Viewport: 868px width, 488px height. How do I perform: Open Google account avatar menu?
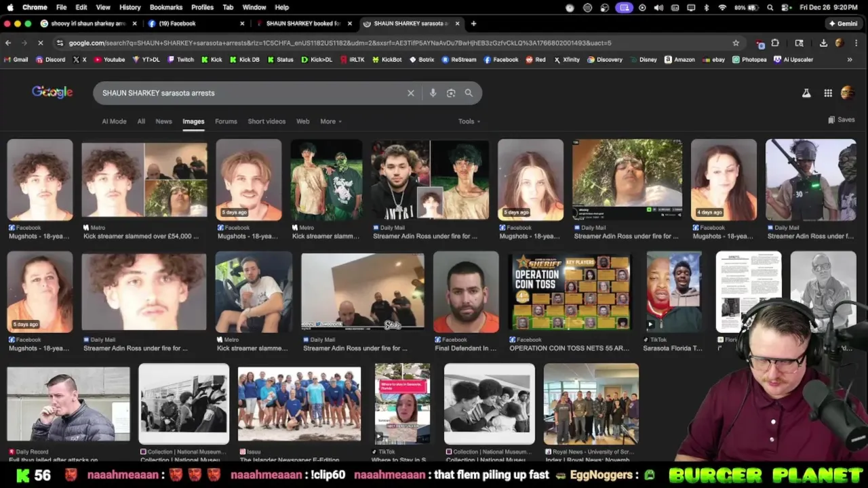(847, 93)
